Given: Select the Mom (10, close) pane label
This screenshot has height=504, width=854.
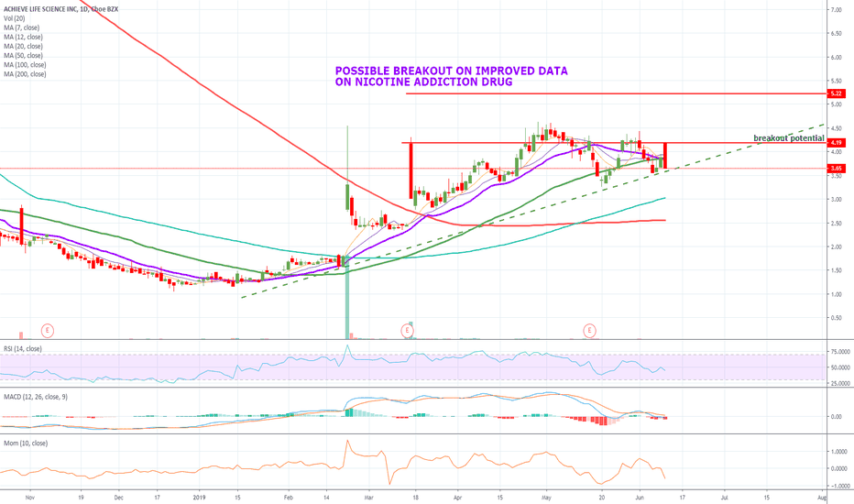Looking at the screenshot, I should point(26,443).
